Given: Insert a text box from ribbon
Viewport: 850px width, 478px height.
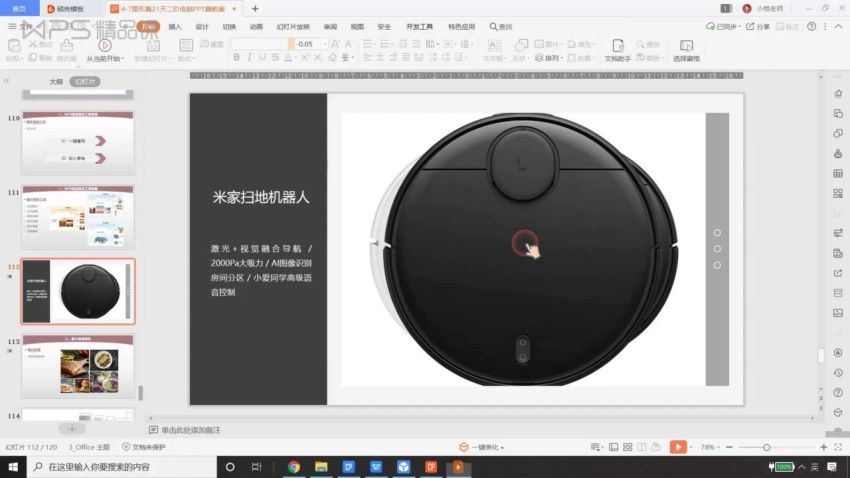Looking at the screenshot, I should click(494, 50).
